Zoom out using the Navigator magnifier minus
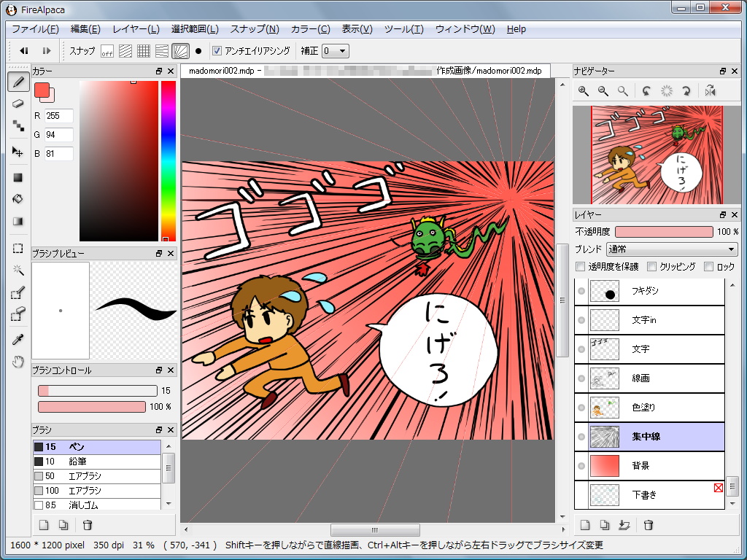The height and width of the screenshot is (560, 747). click(x=603, y=91)
